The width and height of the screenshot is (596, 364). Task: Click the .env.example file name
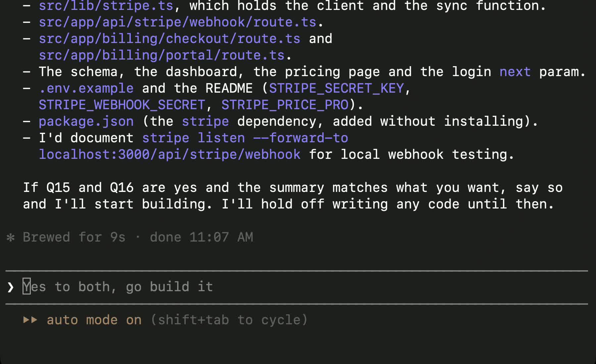pyautogui.click(x=86, y=88)
